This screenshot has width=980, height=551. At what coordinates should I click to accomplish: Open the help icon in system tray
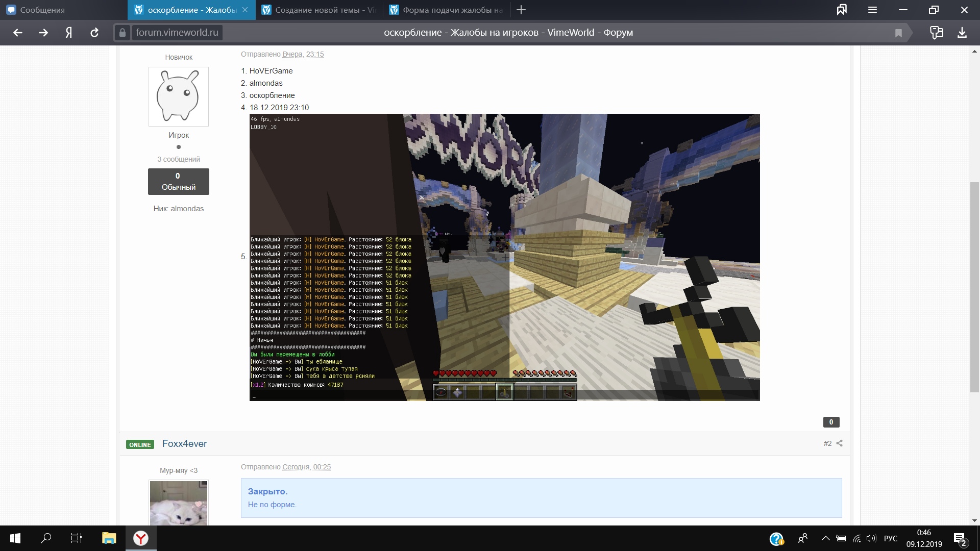point(776,539)
